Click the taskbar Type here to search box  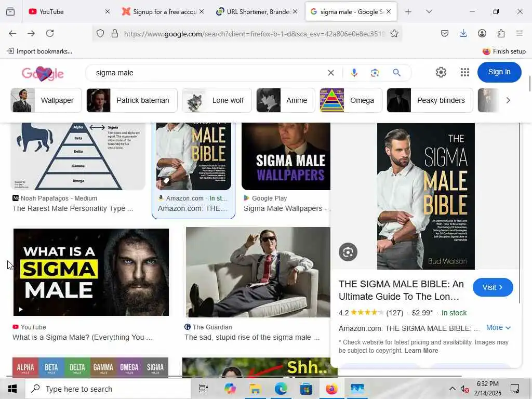click(108, 389)
